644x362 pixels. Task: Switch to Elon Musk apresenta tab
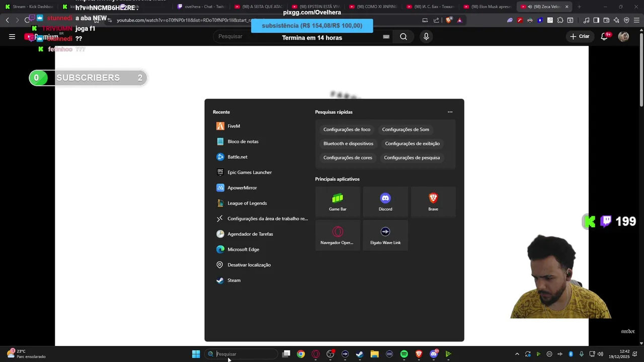pos(487,7)
